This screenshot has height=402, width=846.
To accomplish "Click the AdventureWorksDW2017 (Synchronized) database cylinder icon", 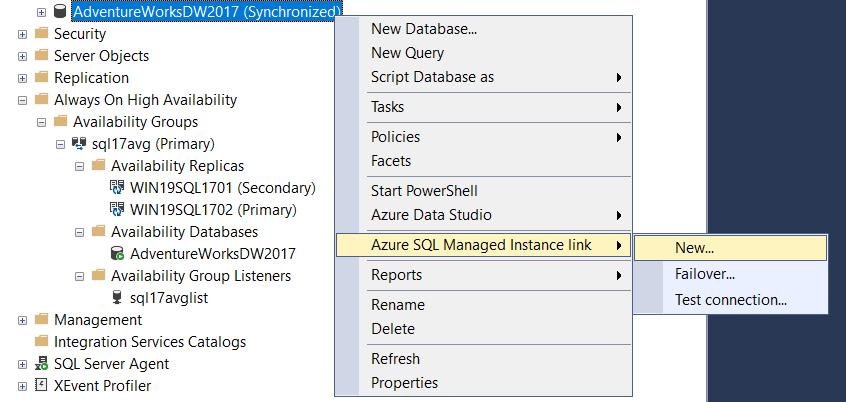I will pyautogui.click(x=60, y=11).
